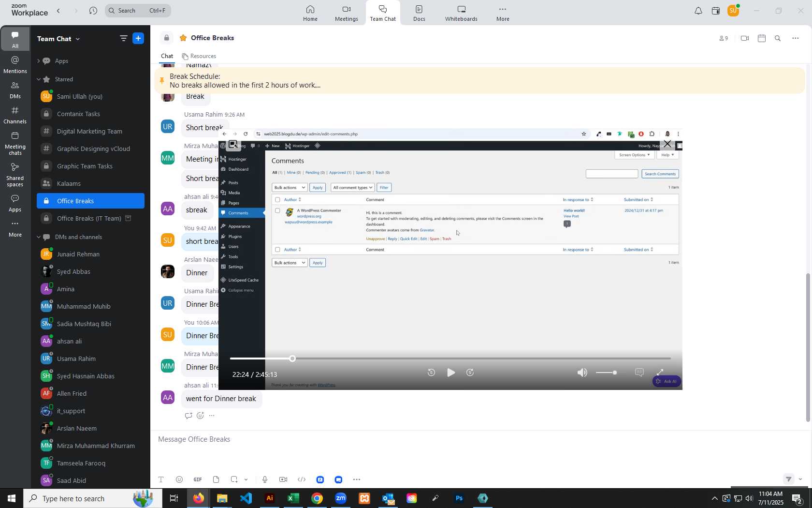Expand the Apps group in chat list

click(38, 61)
